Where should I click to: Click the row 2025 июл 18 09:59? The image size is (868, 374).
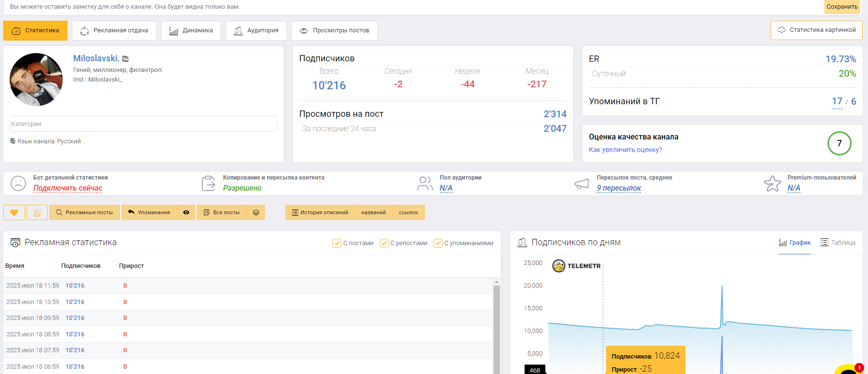click(x=248, y=318)
